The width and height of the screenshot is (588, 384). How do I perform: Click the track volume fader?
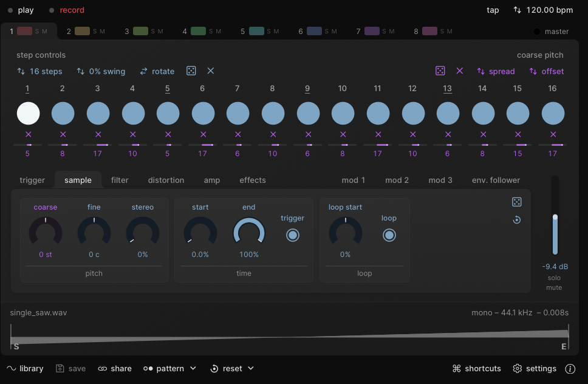pos(555,215)
